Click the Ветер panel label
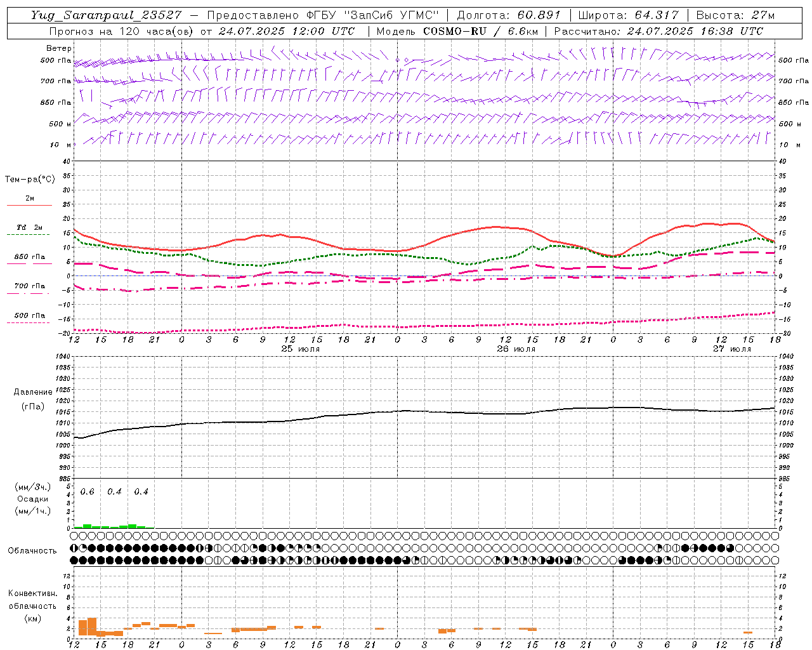 coord(59,48)
